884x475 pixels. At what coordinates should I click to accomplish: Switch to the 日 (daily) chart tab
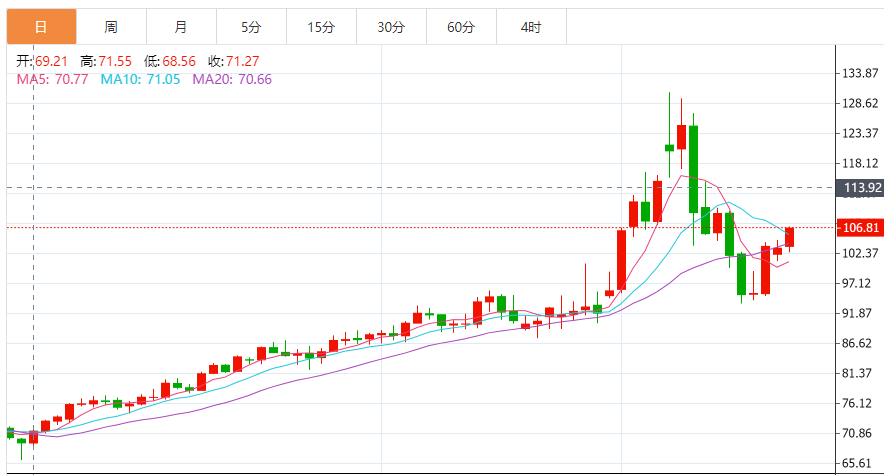pos(40,27)
